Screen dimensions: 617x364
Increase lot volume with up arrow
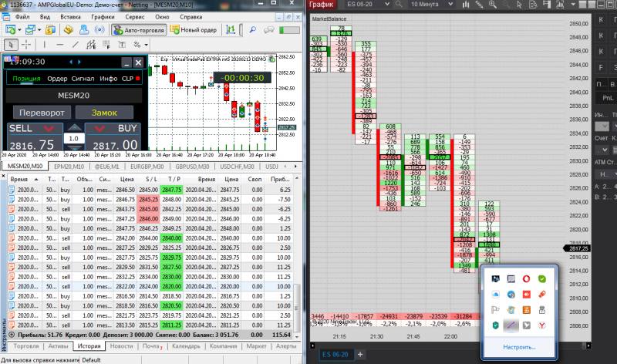[x=74, y=127]
